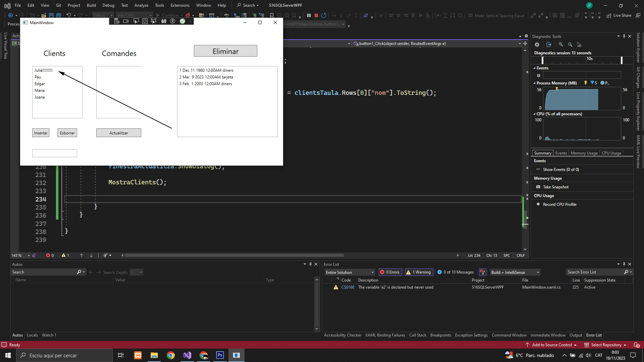Restart the debugging session
This screenshot has width=644, height=362.
324,15
